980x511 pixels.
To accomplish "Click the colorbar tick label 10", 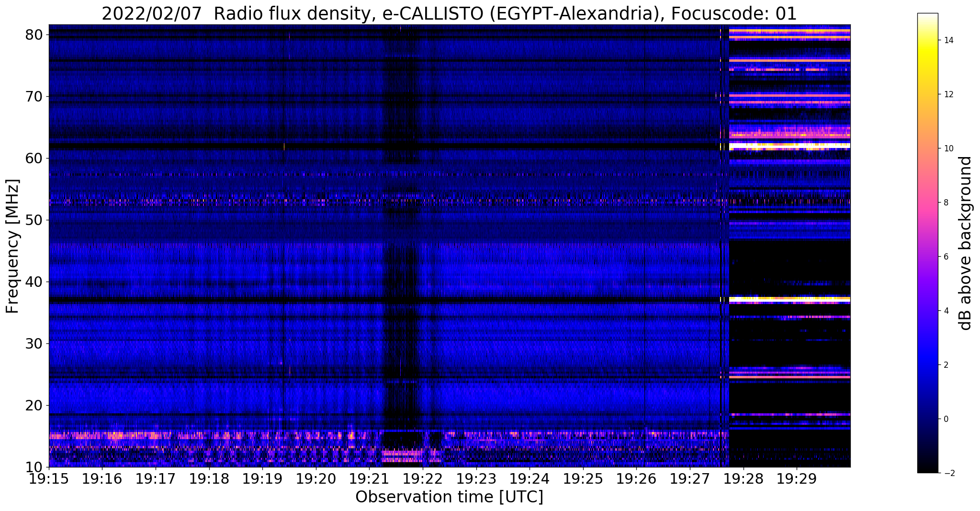I will pyautogui.click(x=948, y=148).
